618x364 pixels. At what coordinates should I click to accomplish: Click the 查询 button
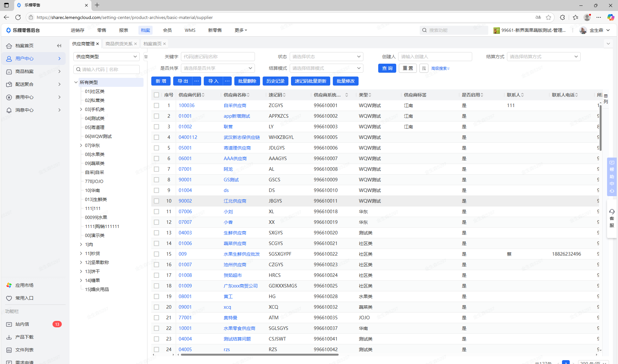tap(387, 68)
